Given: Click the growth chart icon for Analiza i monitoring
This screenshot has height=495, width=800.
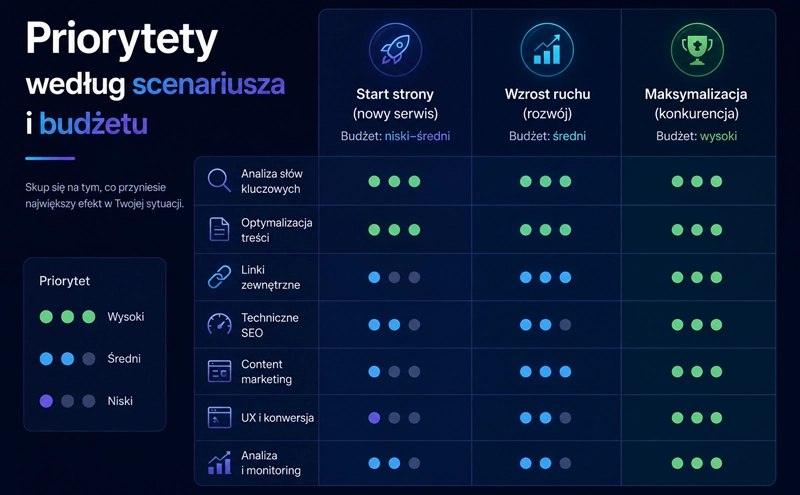Looking at the screenshot, I should (219, 463).
